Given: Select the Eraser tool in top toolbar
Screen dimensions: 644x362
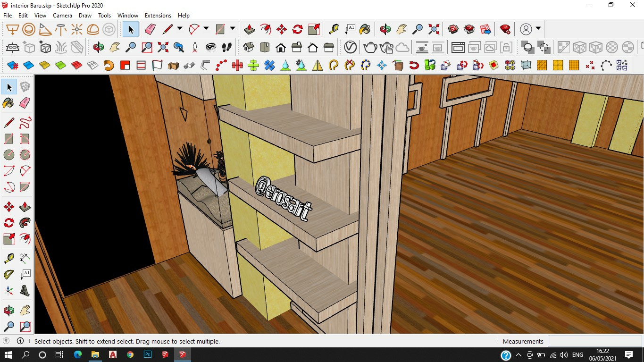Looking at the screenshot, I should coord(151,30).
